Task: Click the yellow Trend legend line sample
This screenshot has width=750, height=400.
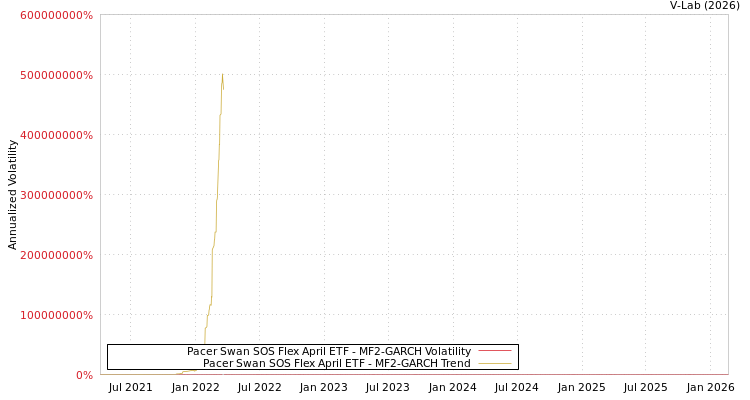Action: click(x=495, y=364)
